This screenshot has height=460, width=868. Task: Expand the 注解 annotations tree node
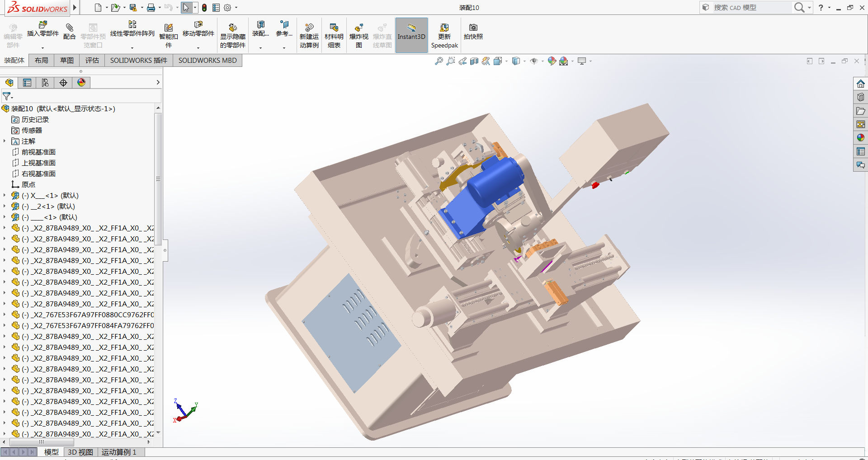coord(5,141)
